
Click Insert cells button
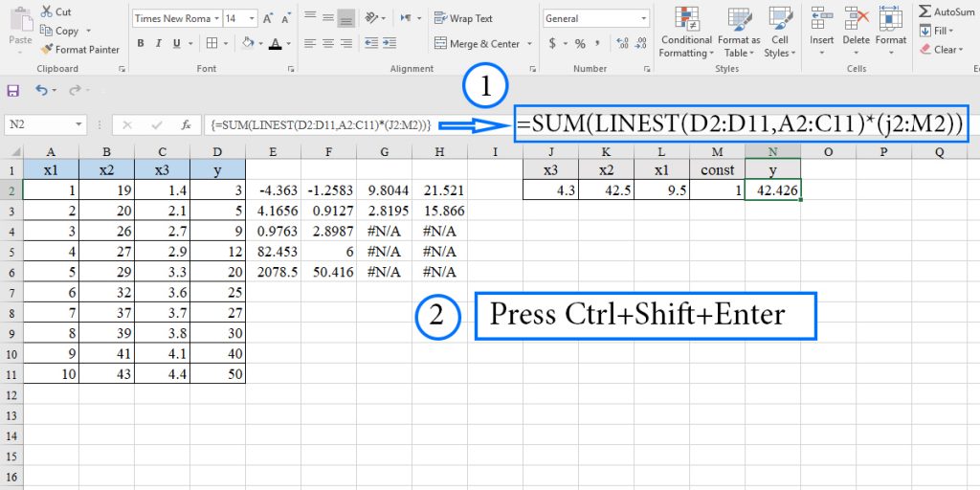(822, 33)
